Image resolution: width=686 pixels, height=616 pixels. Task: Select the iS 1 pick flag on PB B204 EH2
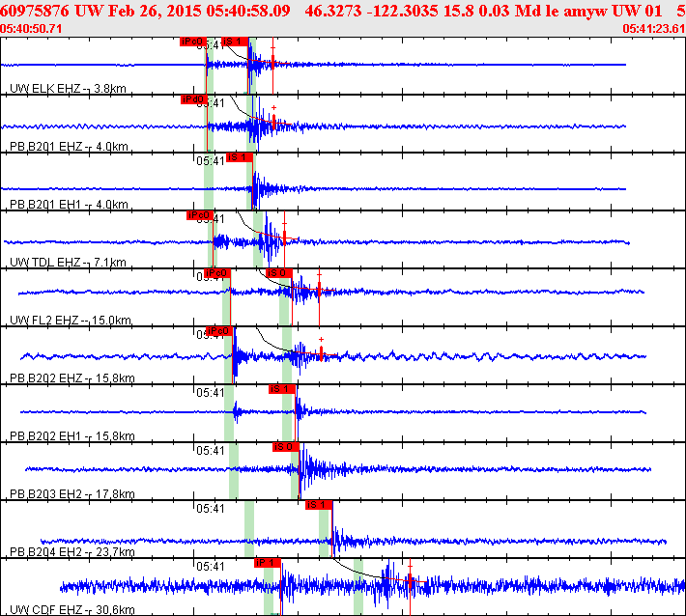point(319,505)
